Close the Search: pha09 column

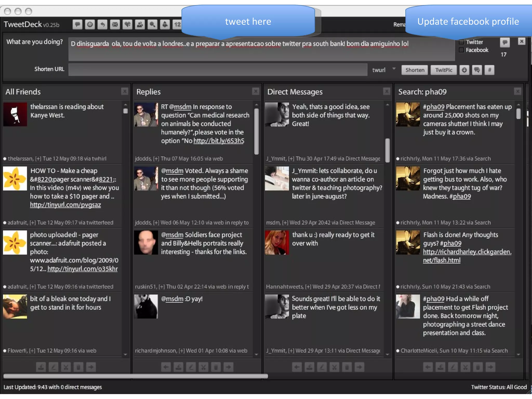tap(517, 91)
